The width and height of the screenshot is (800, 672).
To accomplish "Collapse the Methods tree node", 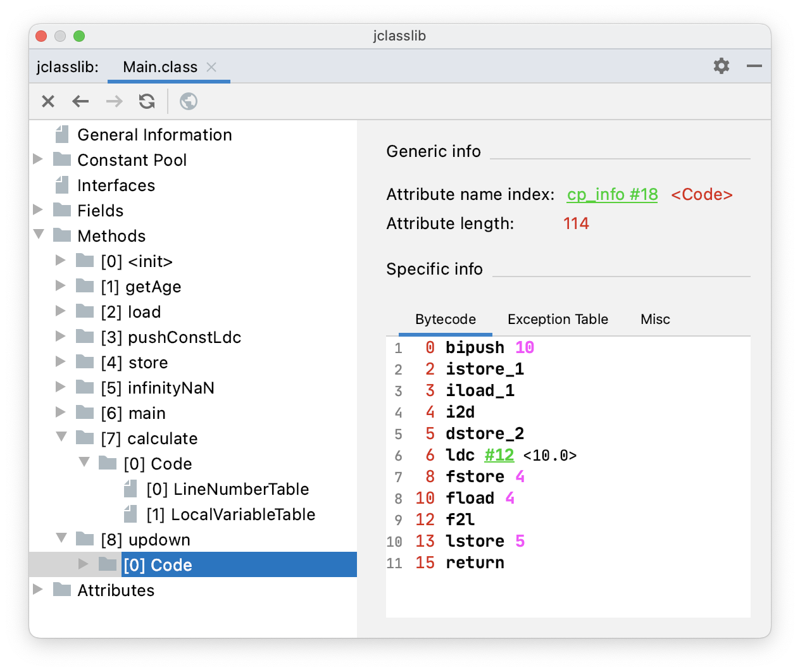I will 39,235.
